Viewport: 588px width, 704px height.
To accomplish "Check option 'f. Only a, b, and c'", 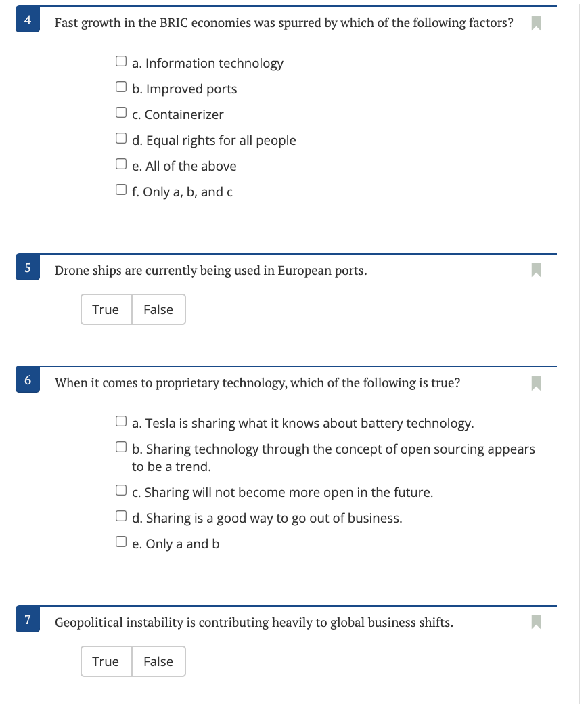I will (x=120, y=188).
